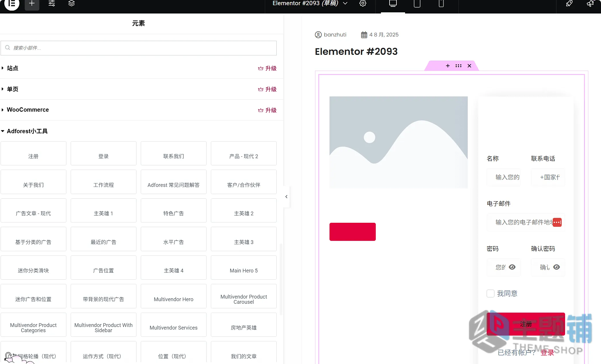This screenshot has height=364, width=601.
Task: Delete section with the X handle
Action: tap(469, 66)
